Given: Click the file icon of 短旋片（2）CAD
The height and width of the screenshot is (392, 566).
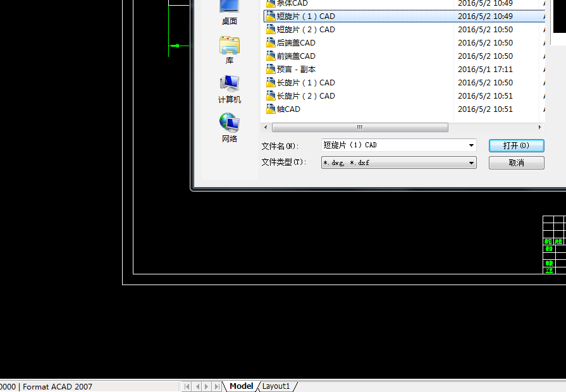Looking at the screenshot, I should pos(271,30).
